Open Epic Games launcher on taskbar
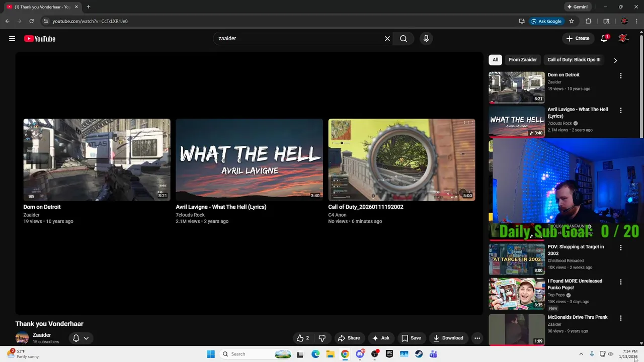Screen dimensions: 644x362 [389, 354]
